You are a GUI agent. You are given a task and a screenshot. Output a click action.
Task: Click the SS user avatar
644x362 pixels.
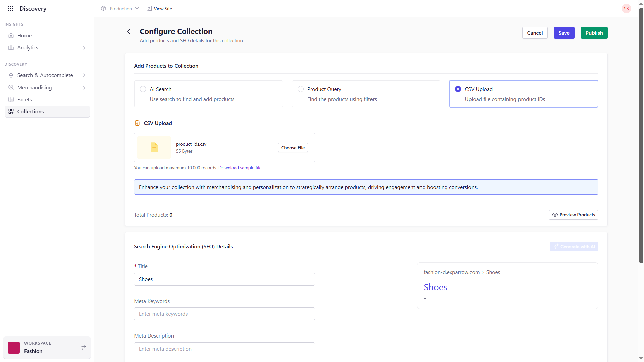[x=626, y=9]
